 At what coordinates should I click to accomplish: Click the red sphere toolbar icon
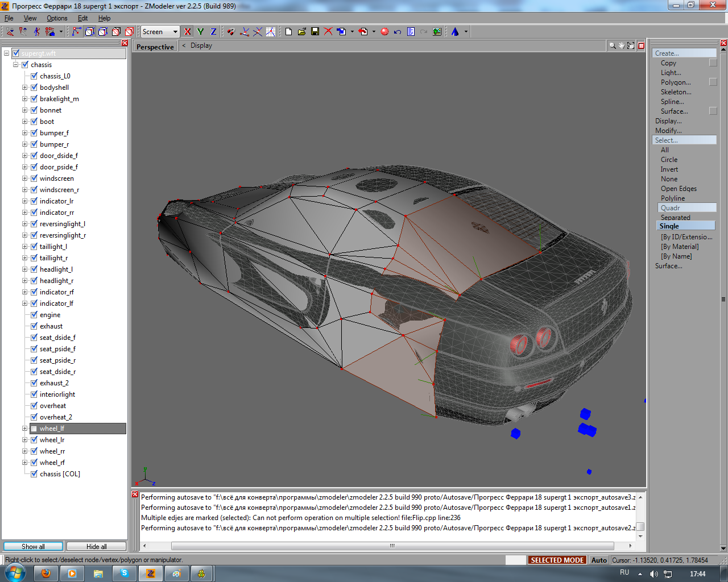click(x=384, y=32)
